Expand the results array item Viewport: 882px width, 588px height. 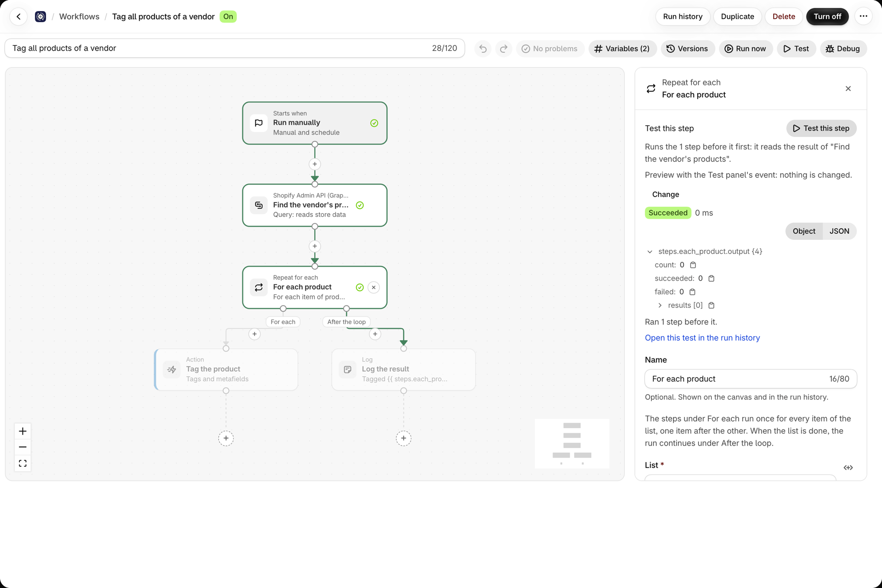click(x=660, y=305)
